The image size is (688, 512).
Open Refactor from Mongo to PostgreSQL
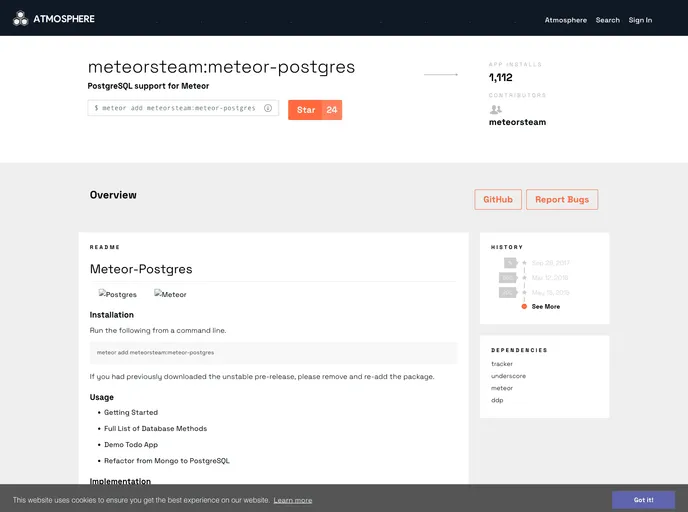pyautogui.click(x=167, y=461)
